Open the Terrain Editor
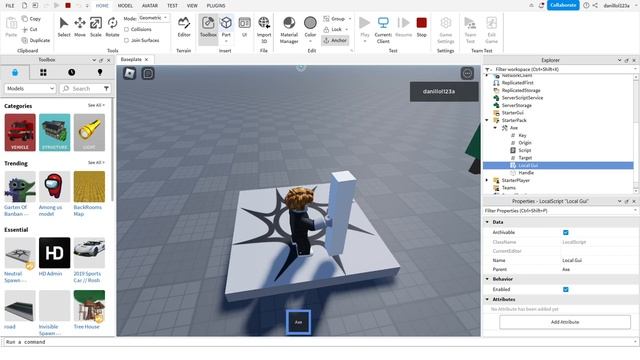The width and height of the screenshot is (640, 360). (184, 27)
